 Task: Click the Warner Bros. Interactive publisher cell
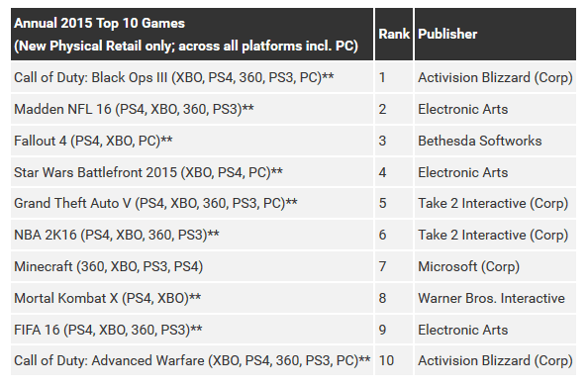[x=495, y=298]
